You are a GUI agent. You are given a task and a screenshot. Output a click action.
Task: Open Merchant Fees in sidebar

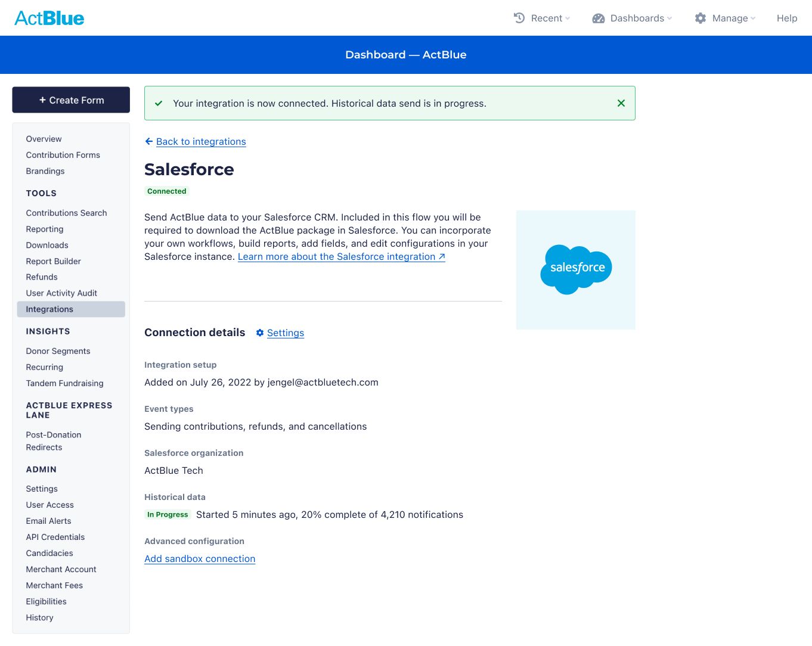(54, 585)
